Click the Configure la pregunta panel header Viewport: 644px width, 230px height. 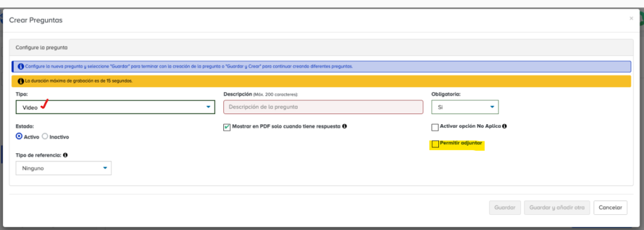[x=321, y=47]
